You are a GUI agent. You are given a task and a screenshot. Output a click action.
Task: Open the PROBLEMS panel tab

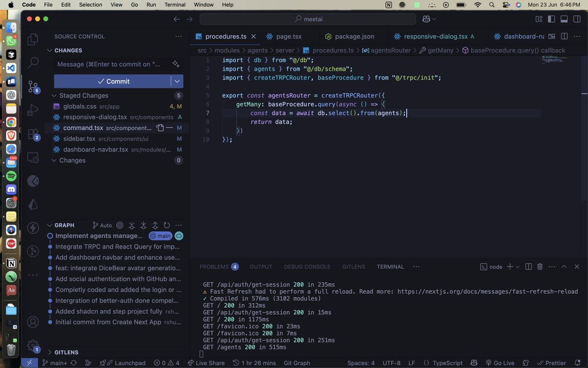tap(219, 266)
